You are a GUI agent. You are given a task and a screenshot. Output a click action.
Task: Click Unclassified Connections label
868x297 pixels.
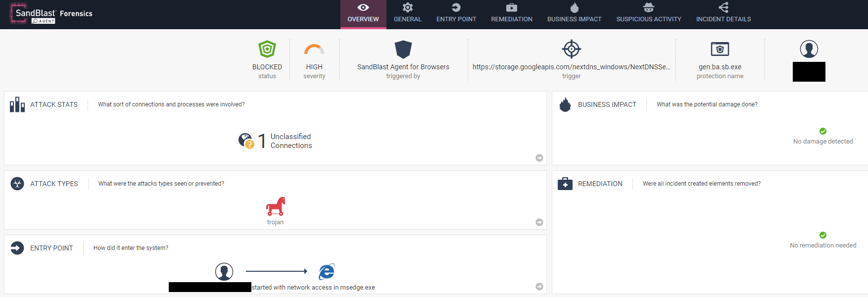(x=291, y=141)
